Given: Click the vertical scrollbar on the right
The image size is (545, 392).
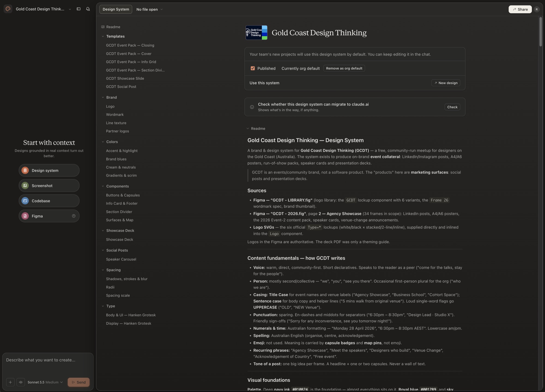Looking at the screenshot, I should (541, 32).
